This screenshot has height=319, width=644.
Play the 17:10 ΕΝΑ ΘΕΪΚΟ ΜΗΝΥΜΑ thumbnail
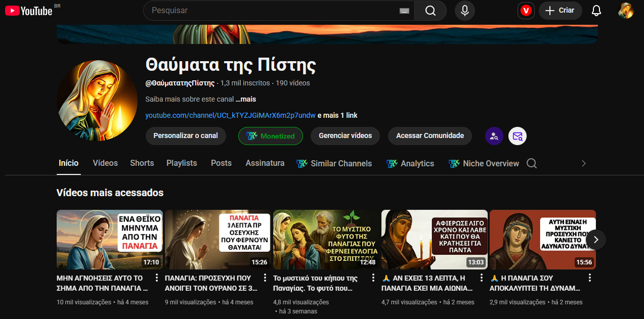[110, 240]
